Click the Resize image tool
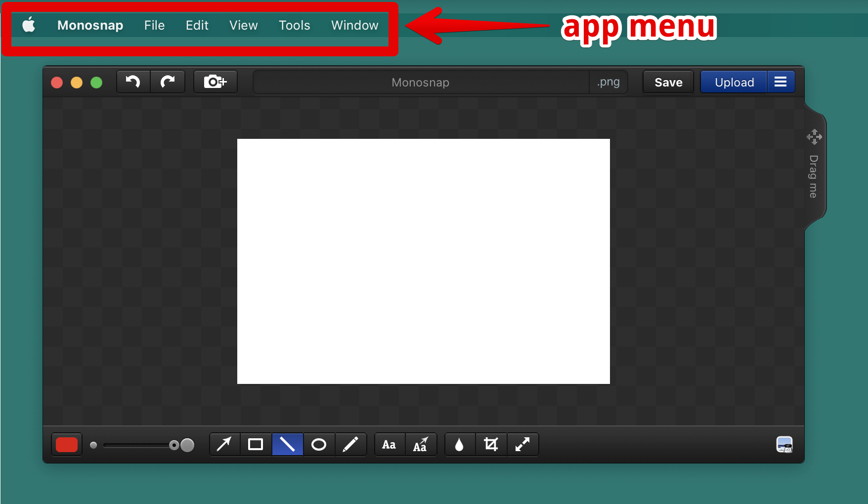Screen dimensions: 868x504 522,445
